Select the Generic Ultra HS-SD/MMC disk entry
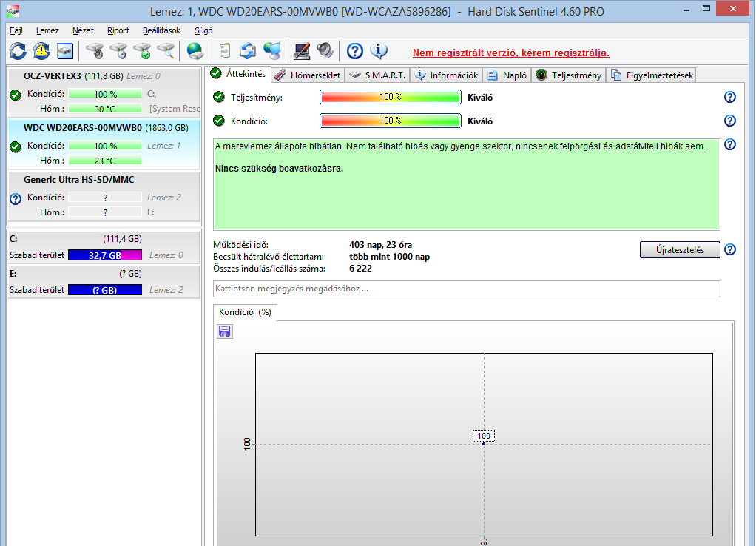The height and width of the screenshot is (546, 756). pos(104,196)
